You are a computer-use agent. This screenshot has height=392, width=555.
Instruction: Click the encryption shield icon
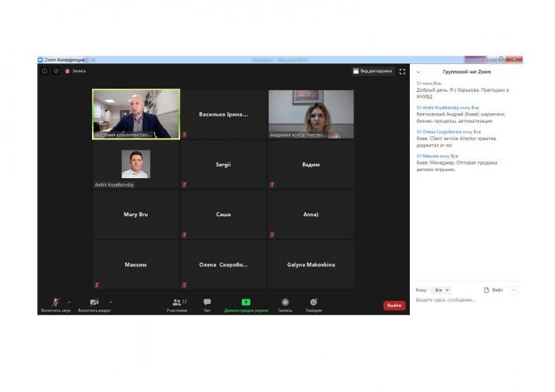tap(55, 71)
